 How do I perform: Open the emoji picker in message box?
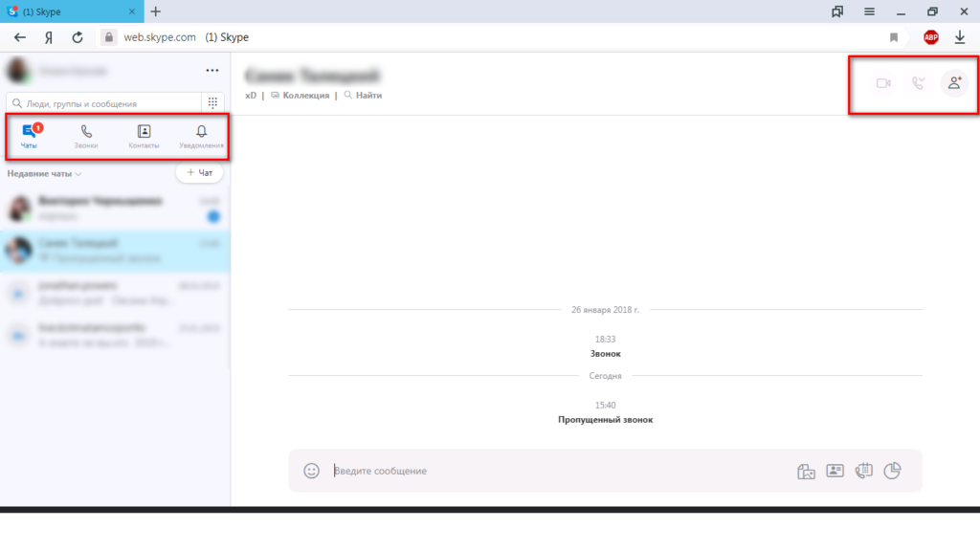pos(311,471)
